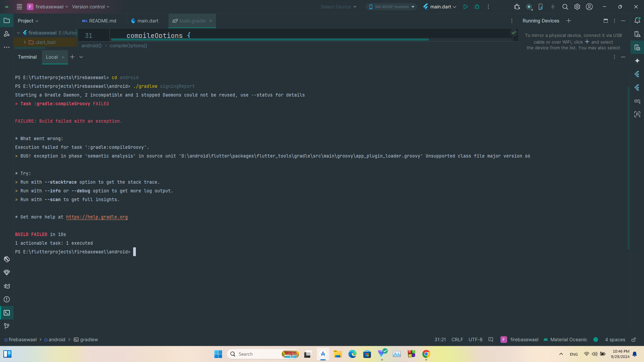The image size is (644, 362).
Task: Open the Build hammer tool window icon
Action: click(7, 259)
